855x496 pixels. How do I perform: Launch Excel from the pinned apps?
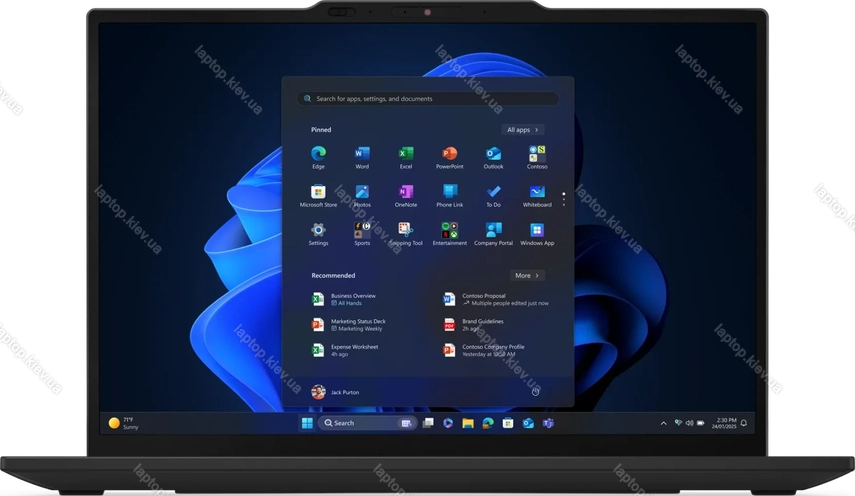click(x=406, y=154)
